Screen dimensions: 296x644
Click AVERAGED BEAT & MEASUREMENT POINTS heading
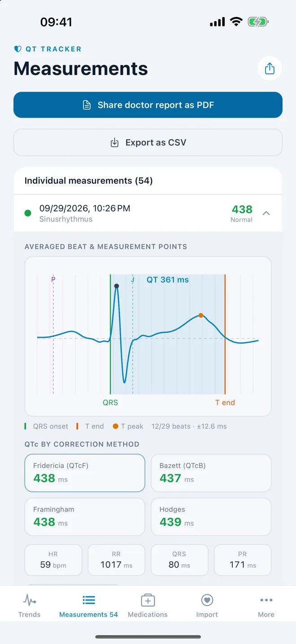pyautogui.click(x=106, y=247)
